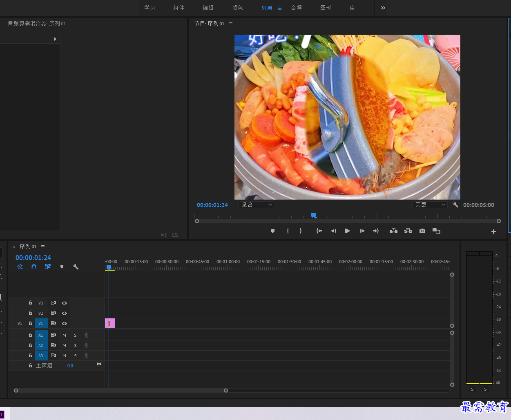Mute audio track A3
This screenshot has width=511, height=420.
pos(64,356)
